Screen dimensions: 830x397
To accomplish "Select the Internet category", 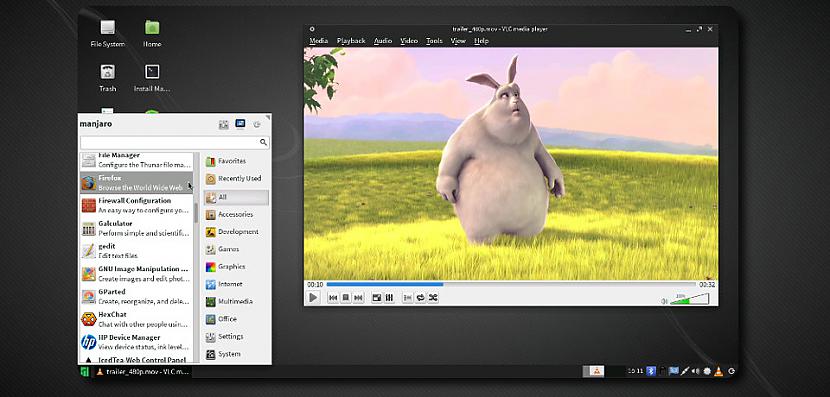I will pyautogui.click(x=237, y=284).
